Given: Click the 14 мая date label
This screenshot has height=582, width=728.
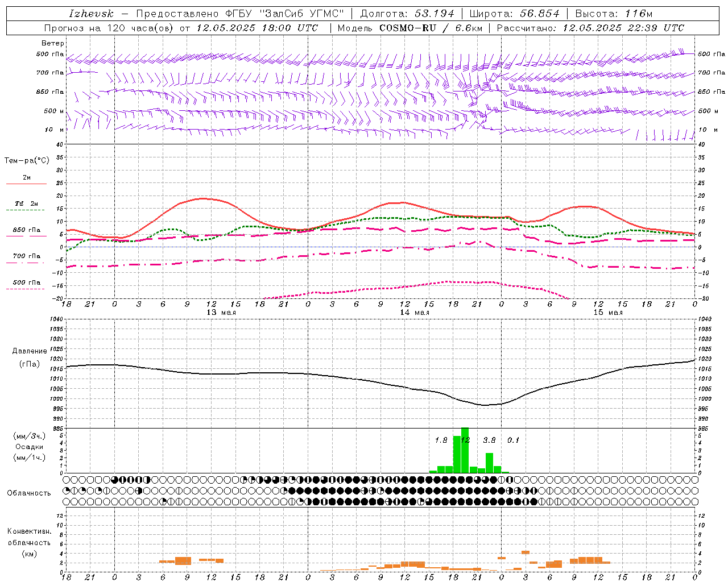Looking at the screenshot, I should coord(414,313).
